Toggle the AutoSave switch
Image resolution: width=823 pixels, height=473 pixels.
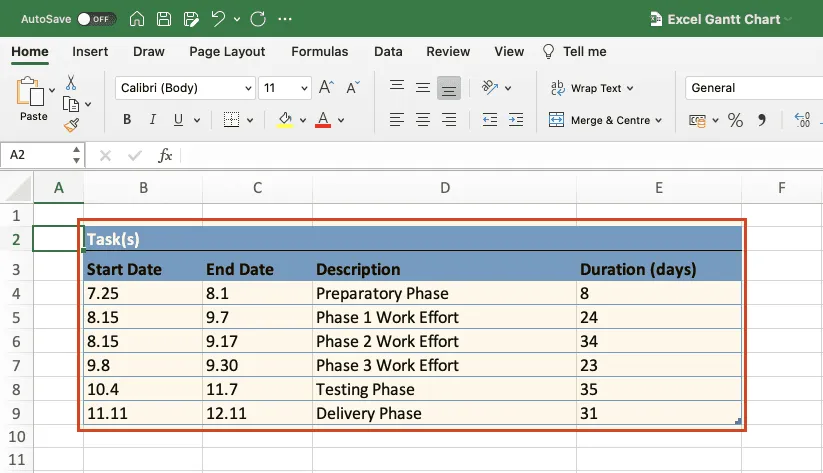(x=97, y=19)
